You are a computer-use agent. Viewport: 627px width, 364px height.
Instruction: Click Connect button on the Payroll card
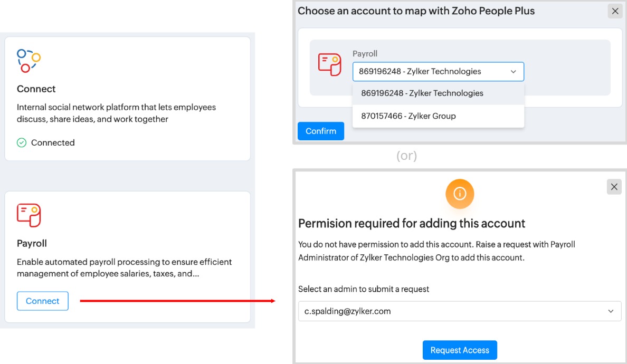(43, 301)
